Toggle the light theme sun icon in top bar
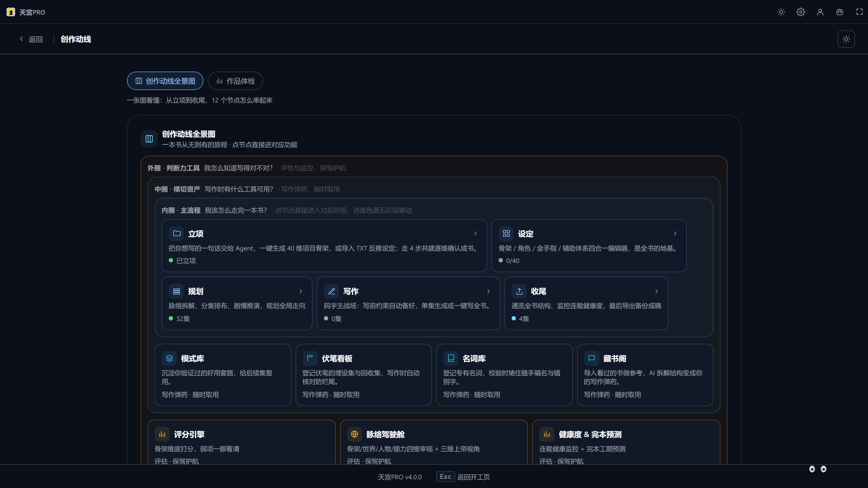Image resolution: width=868 pixels, height=488 pixels. pyautogui.click(x=781, y=12)
